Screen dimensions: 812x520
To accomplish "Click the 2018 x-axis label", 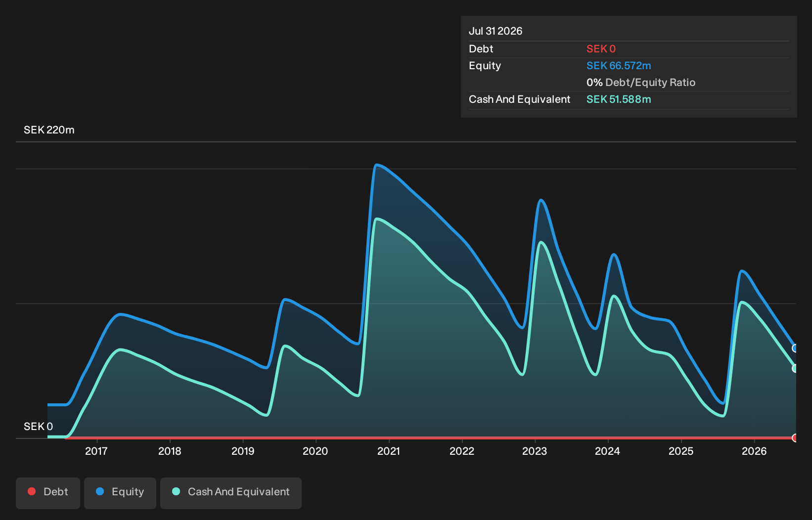I will click(x=170, y=451).
